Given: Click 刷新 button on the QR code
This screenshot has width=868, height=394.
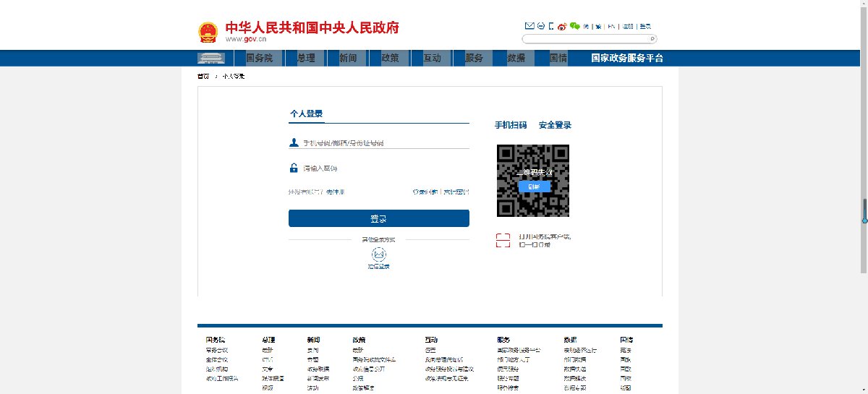Looking at the screenshot, I should [534, 187].
